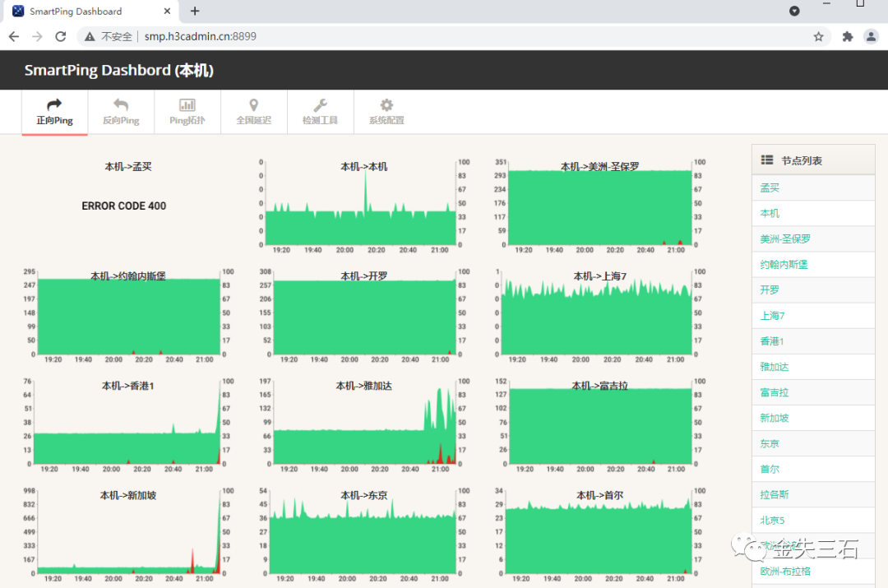The height and width of the screenshot is (588, 888).
Task: Open a new browser tab
Action: click(193, 11)
